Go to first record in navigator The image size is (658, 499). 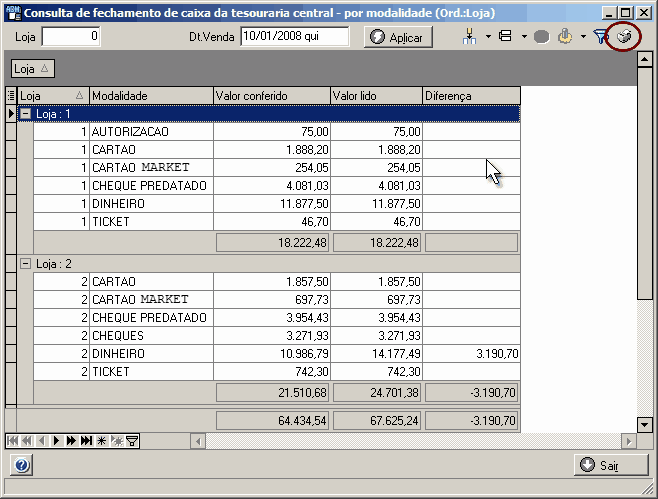(13, 441)
